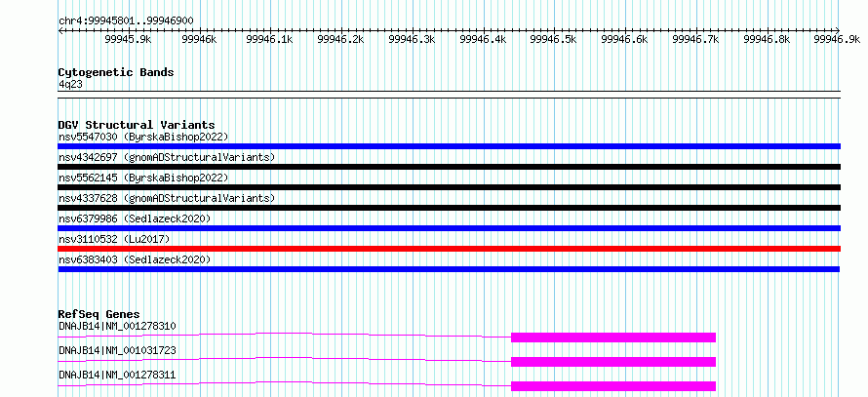Open variant nsv4337628 (gnomADStructuralVariants) label

coord(167,198)
